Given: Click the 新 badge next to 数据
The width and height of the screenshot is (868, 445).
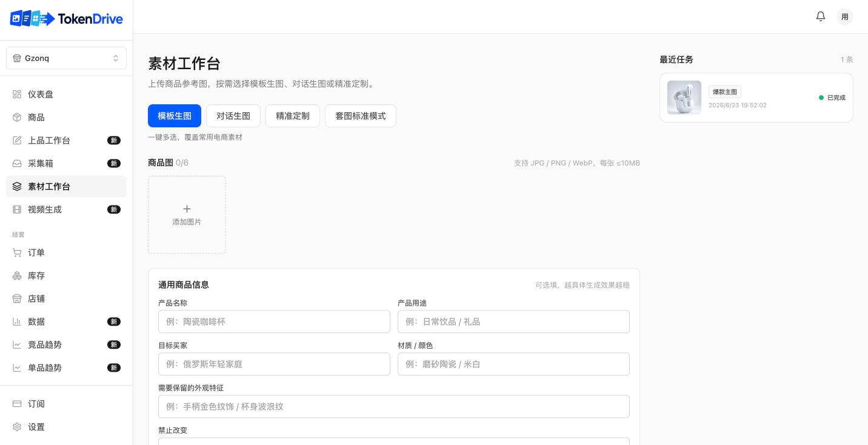Looking at the screenshot, I should tap(114, 322).
